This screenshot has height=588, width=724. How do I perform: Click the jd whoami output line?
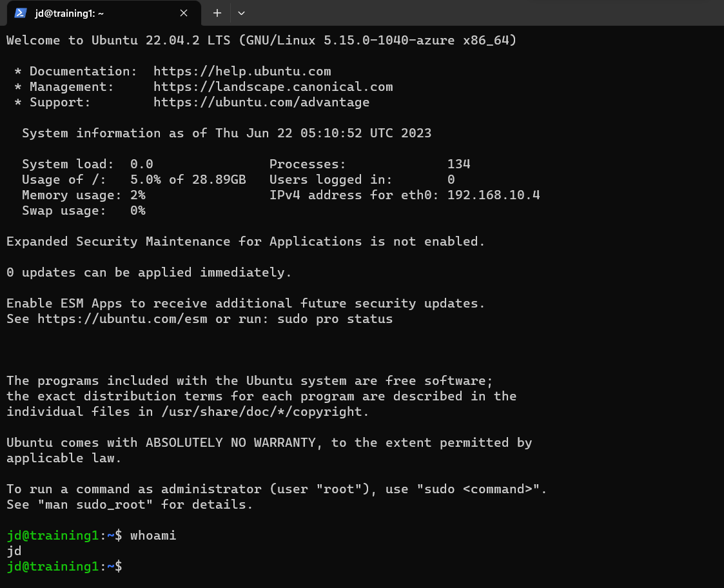pyautogui.click(x=14, y=551)
